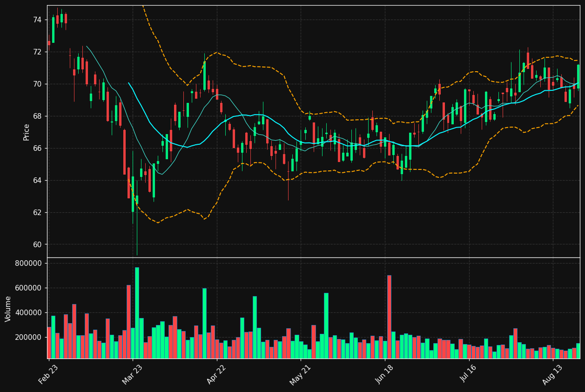Click the Jul 16 date label
This screenshot has height=392, width=585.
(469, 374)
